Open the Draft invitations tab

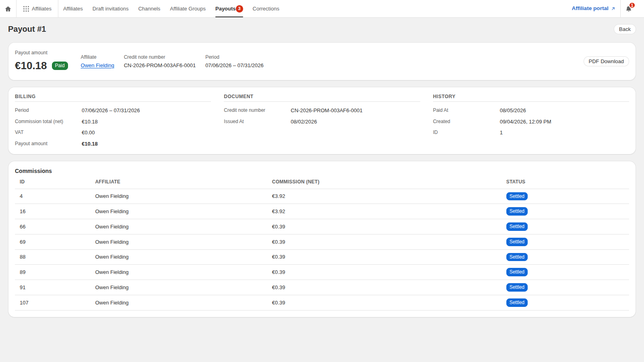point(111,9)
